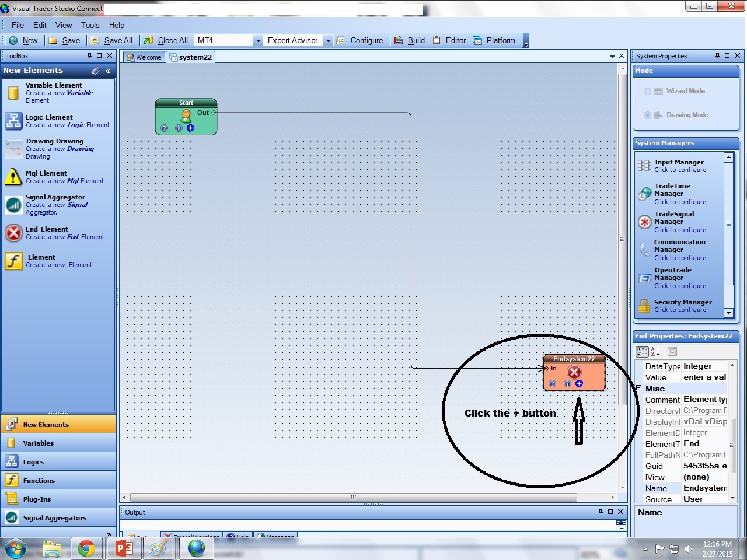Viewport: 747px width, 560px height.
Task: Click the End Element red X icon
Action: [13, 233]
